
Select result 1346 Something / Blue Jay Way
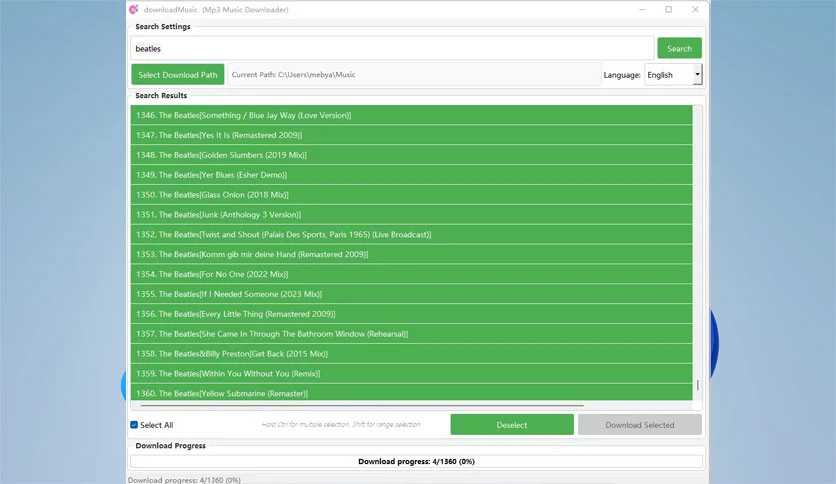pyautogui.click(x=412, y=115)
